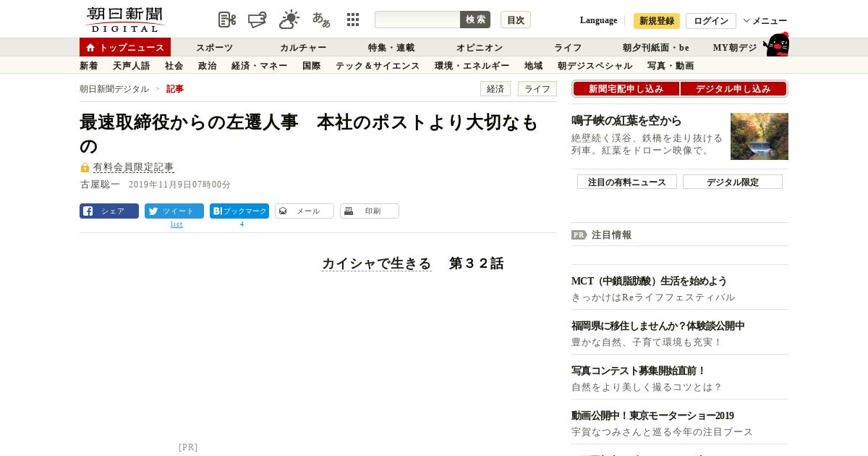Go to Asahi Shimbun Digital logo home
868x456 pixels.
pyautogui.click(x=124, y=20)
